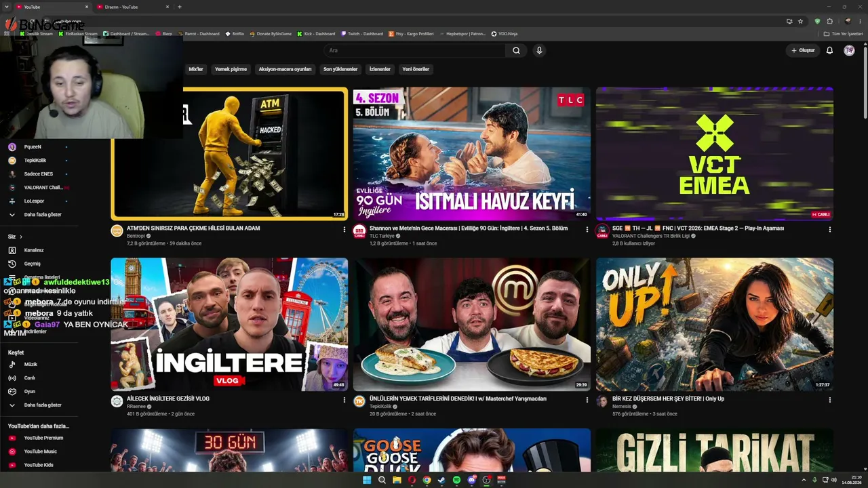This screenshot has width=868, height=488.
Task: Open Steam from the taskbar
Action: [441, 480]
